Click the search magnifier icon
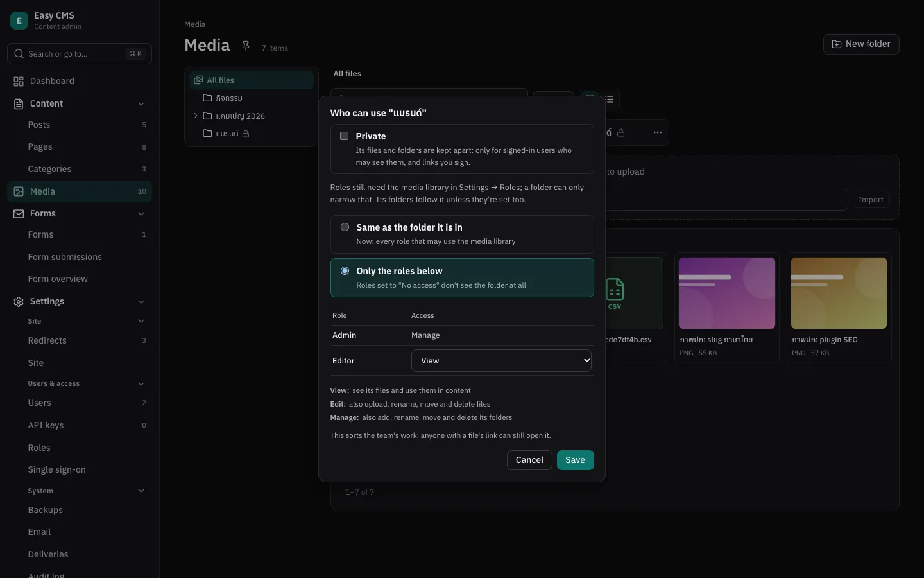The width and height of the screenshot is (924, 578). coord(19,54)
